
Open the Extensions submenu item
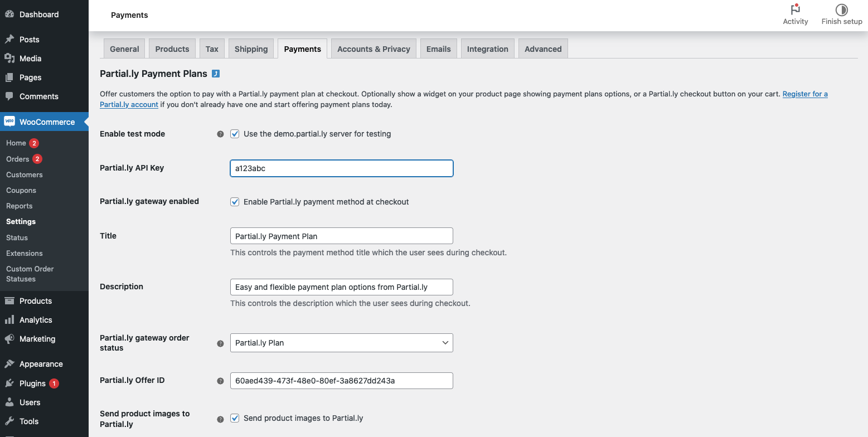click(25, 253)
